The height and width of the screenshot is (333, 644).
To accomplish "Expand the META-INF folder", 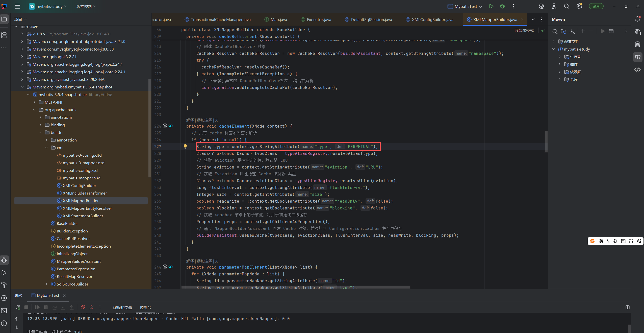I will pyautogui.click(x=34, y=102).
